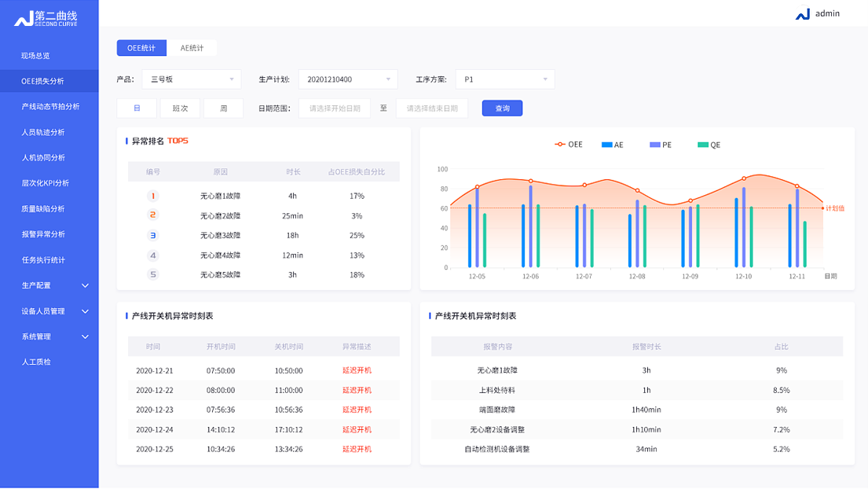
Task: Toggle the AE series legend icon
Action: pos(606,145)
